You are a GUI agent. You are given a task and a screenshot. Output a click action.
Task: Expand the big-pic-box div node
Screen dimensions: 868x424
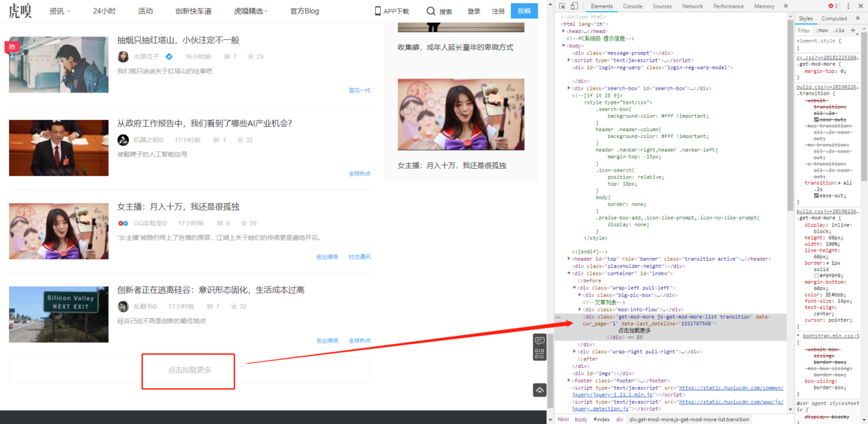[x=580, y=295]
